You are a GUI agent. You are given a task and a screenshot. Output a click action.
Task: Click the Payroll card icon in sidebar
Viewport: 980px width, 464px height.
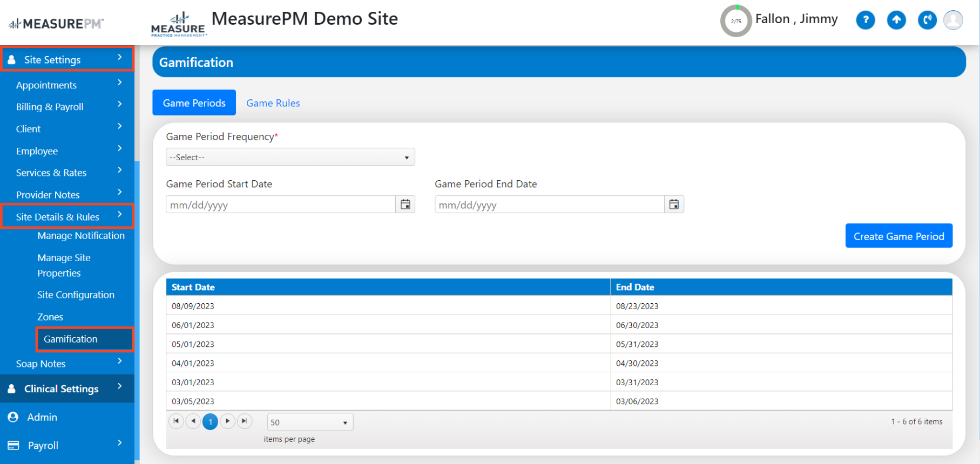pos(13,445)
